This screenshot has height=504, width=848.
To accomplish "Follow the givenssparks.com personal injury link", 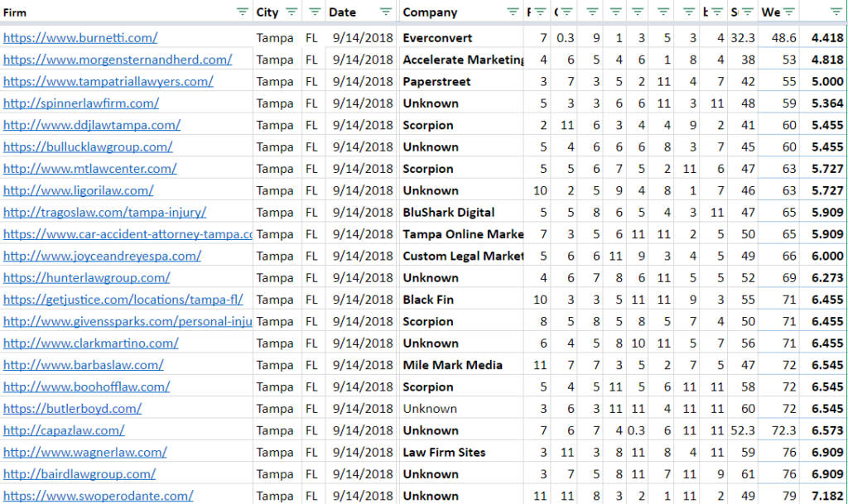I will tap(128, 321).
